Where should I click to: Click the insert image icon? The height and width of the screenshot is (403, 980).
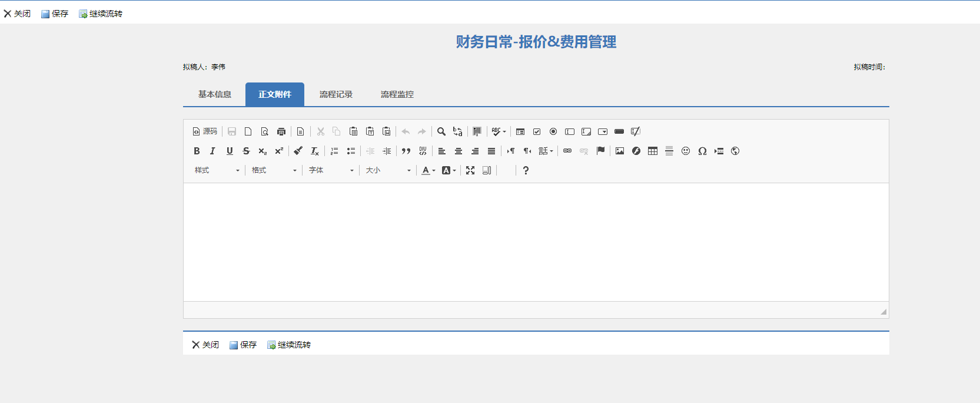point(620,151)
